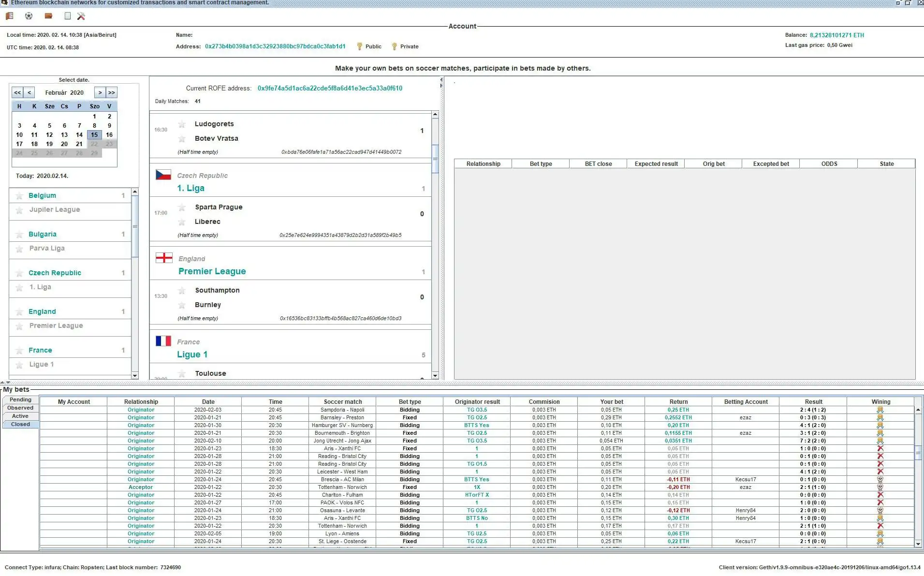This screenshot has height=576, width=924.
Task: Toggle favorite star for Southampton
Action: pyautogui.click(x=182, y=291)
